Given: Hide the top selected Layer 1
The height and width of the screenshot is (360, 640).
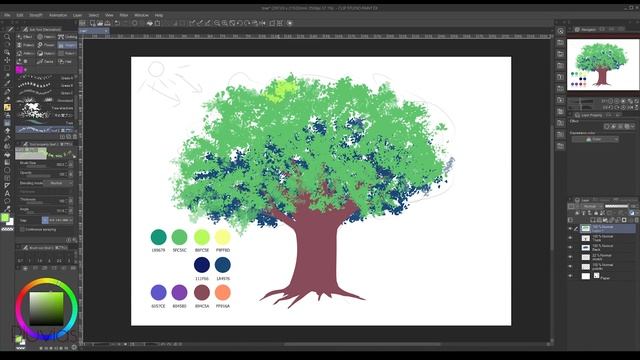Looking at the screenshot, I should tap(570, 229).
